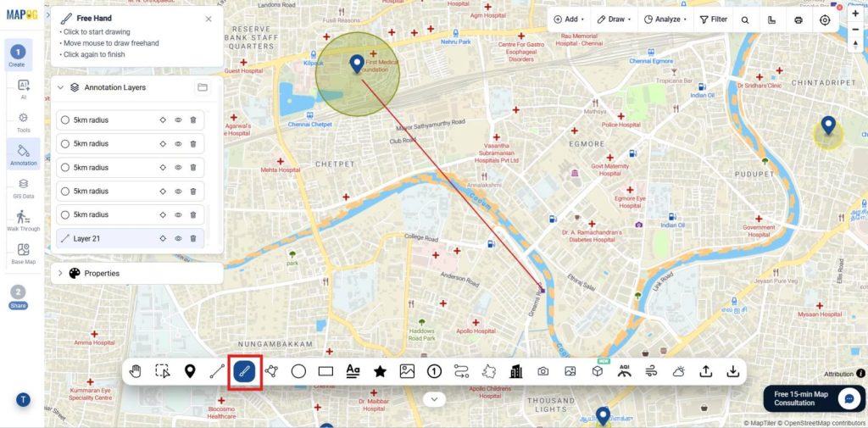Open the weather cloud-sun tool
Viewport: 868px width, 428px height.
pyautogui.click(x=679, y=371)
